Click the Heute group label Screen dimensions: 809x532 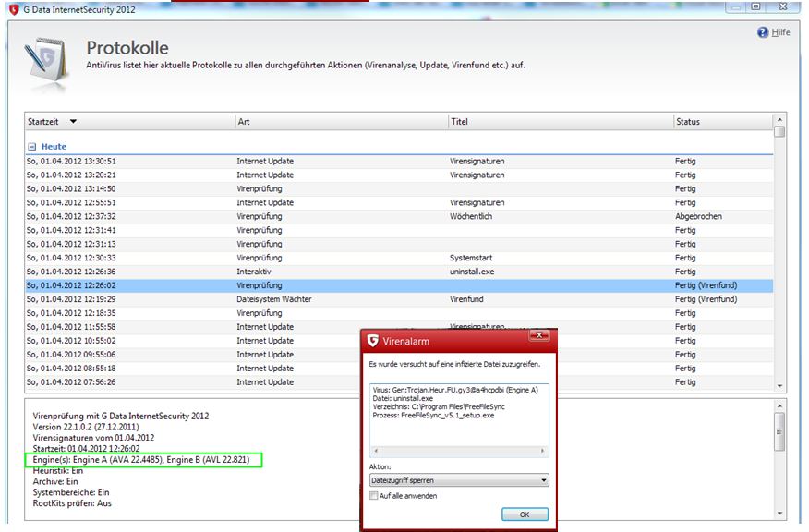click(x=54, y=147)
